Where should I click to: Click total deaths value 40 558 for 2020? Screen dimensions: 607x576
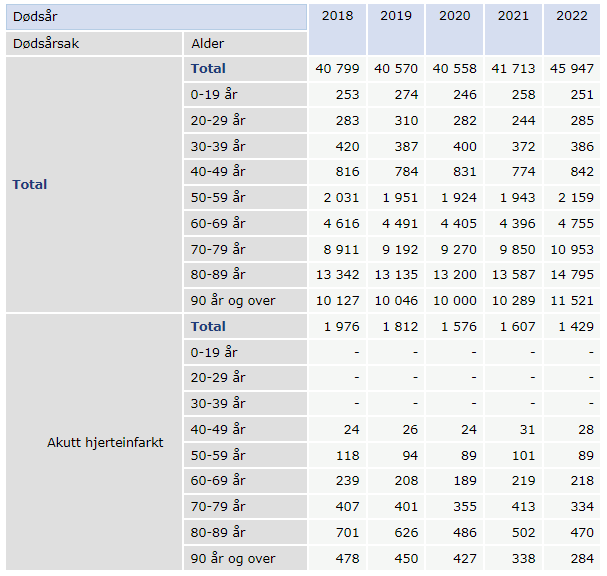[454, 69]
